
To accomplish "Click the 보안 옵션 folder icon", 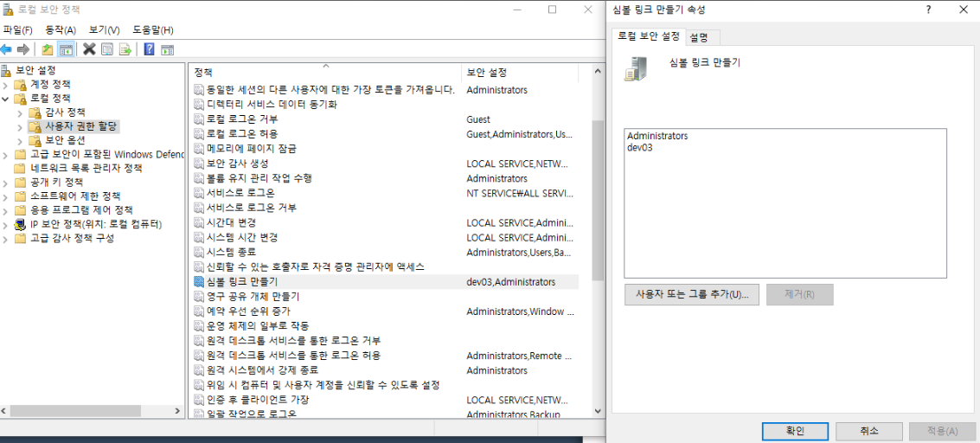I will tap(35, 140).
